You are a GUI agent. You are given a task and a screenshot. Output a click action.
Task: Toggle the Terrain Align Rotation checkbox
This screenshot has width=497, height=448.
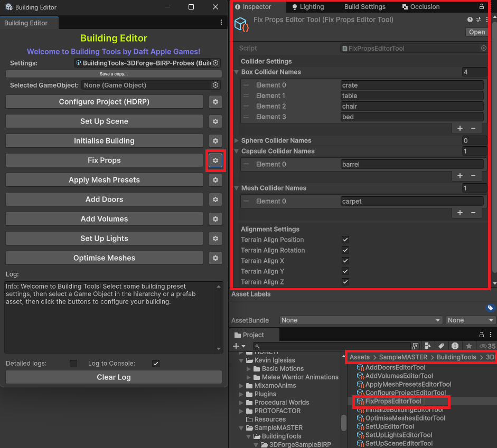coord(345,250)
